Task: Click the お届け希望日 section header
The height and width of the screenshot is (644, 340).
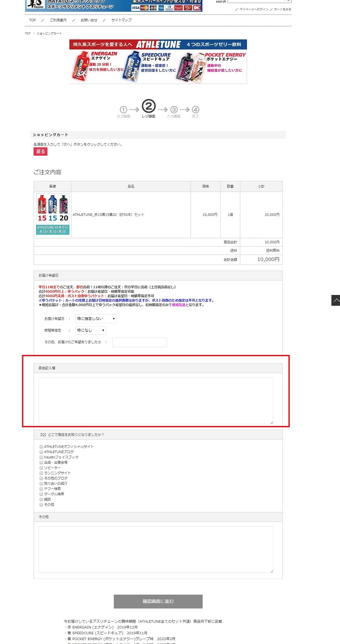Action: (x=158, y=275)
